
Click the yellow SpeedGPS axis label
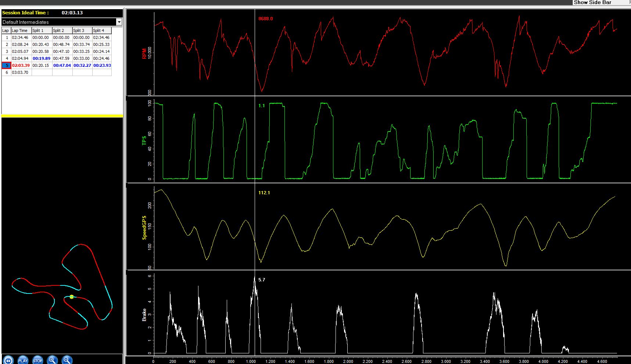144,228
